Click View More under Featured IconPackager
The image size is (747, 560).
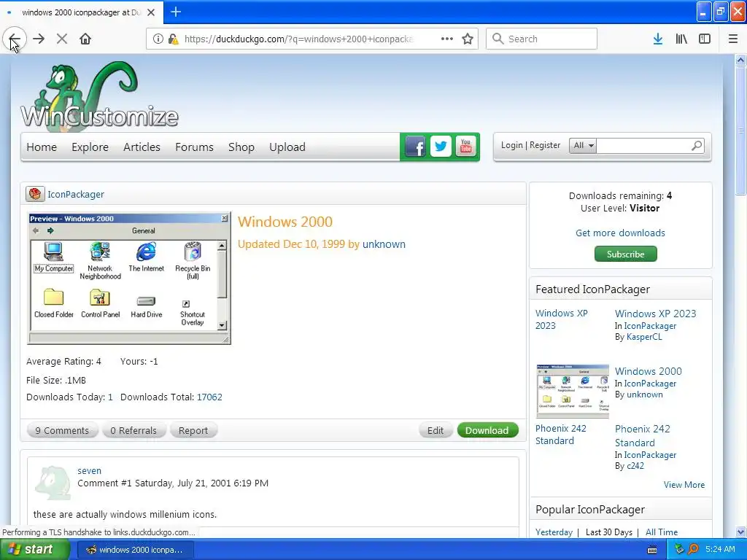click(x=684, y=485)
